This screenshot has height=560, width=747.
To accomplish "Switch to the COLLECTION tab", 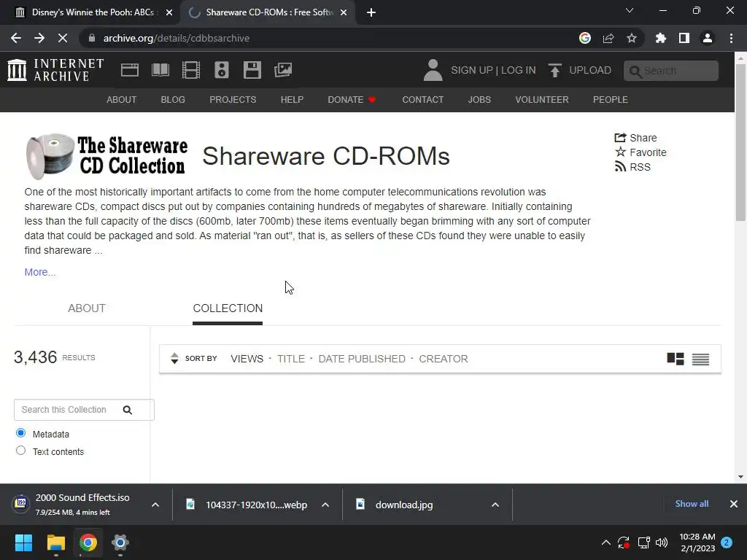I will coord(228,308).
